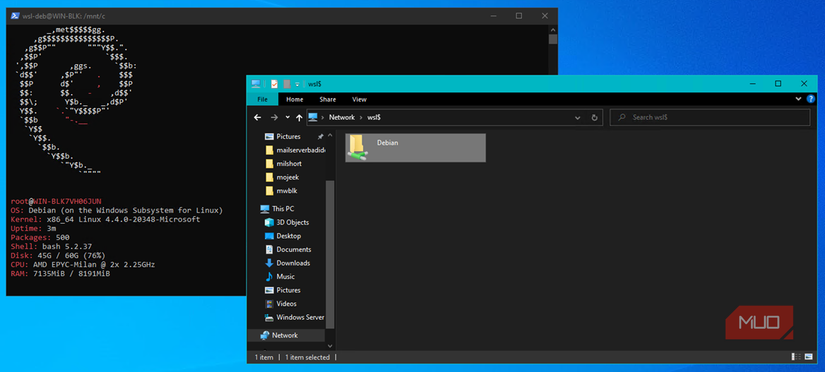
Task: Open Downloads in navigation pane
Action: (x=294, y=263)
